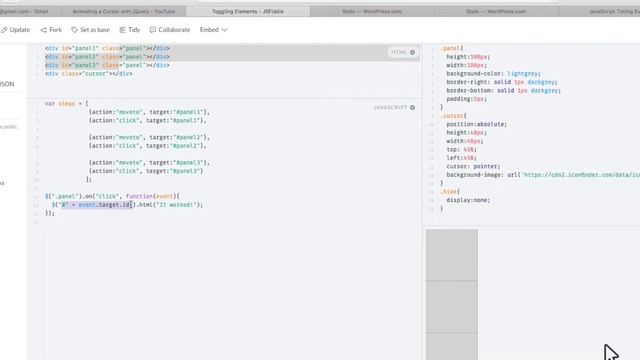Open HTML panel settings gear
The image size is (640, 360).
pos(413,52)
